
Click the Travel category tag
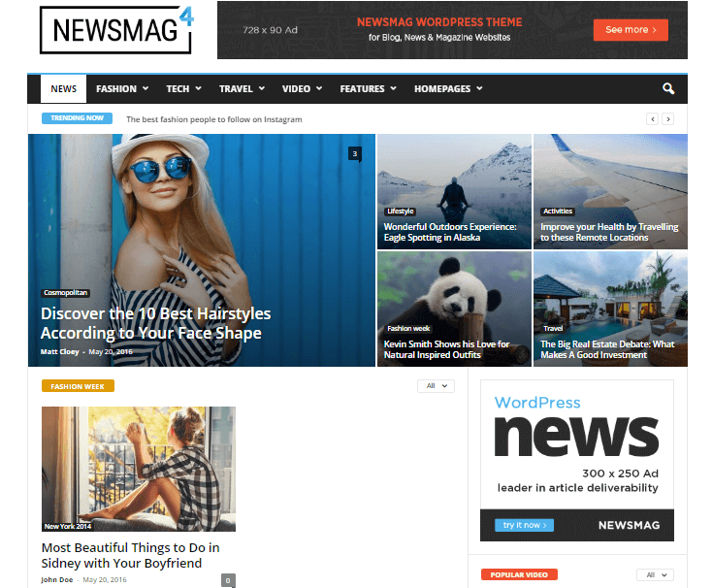(553, 328)
